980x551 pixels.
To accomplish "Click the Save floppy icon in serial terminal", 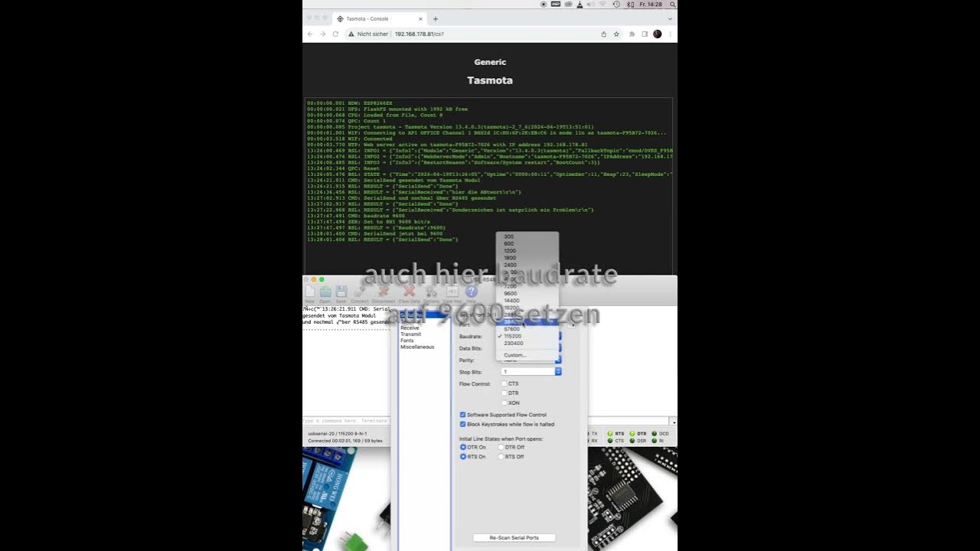I will (x=341, y=292).
